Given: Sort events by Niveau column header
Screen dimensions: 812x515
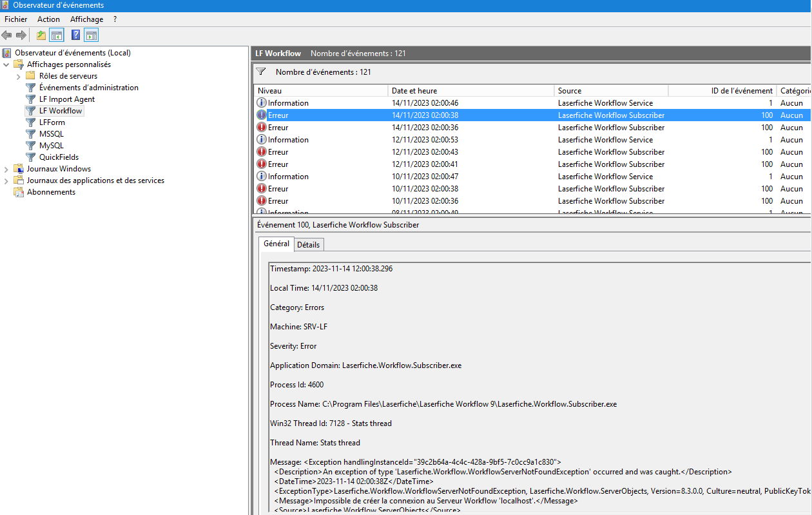Looking at the screenshot, I should (321, 91).
